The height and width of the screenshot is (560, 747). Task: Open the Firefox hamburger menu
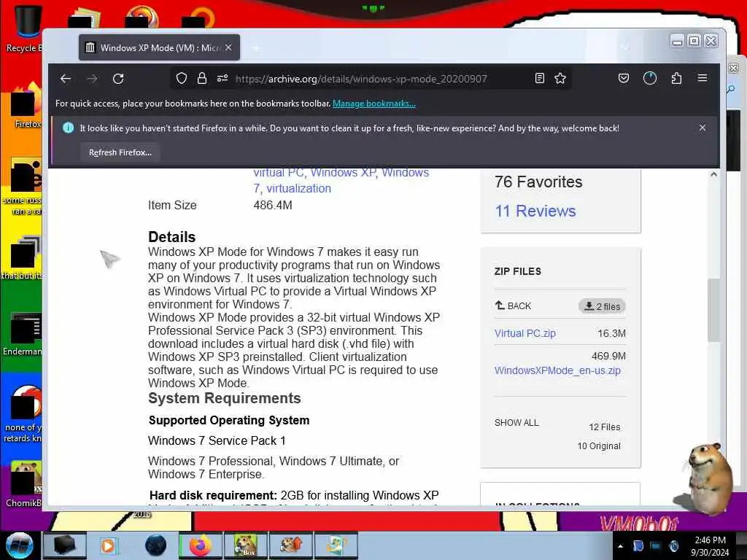[x=703, y=78]
